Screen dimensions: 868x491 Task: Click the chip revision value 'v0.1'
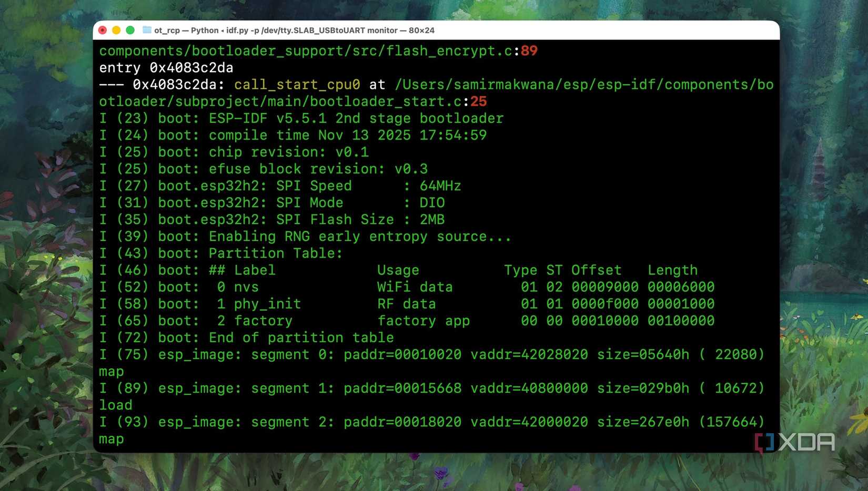click(x=352, y=152)
